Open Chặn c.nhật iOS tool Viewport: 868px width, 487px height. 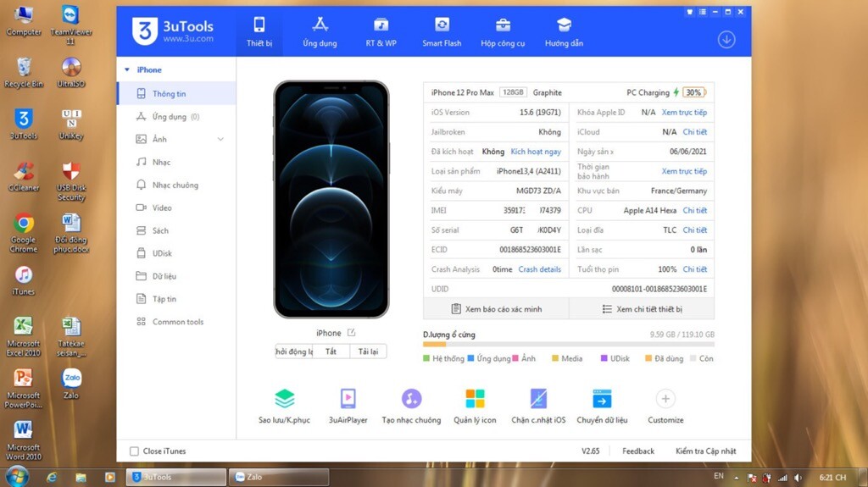(538, 406)
